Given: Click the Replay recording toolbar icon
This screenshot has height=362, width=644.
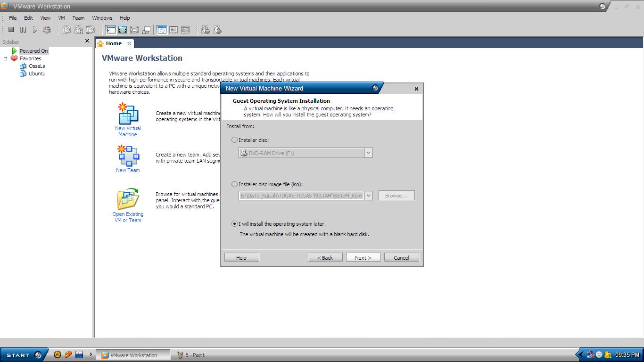Looking at the screenshot, I should pyautogui.click(x=217, y=30).
